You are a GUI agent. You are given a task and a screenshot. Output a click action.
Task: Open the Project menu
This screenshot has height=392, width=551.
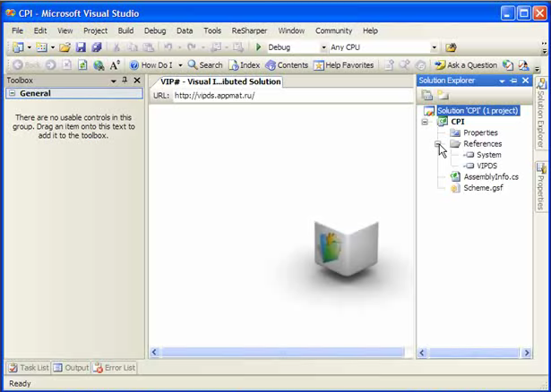[95, 31]
